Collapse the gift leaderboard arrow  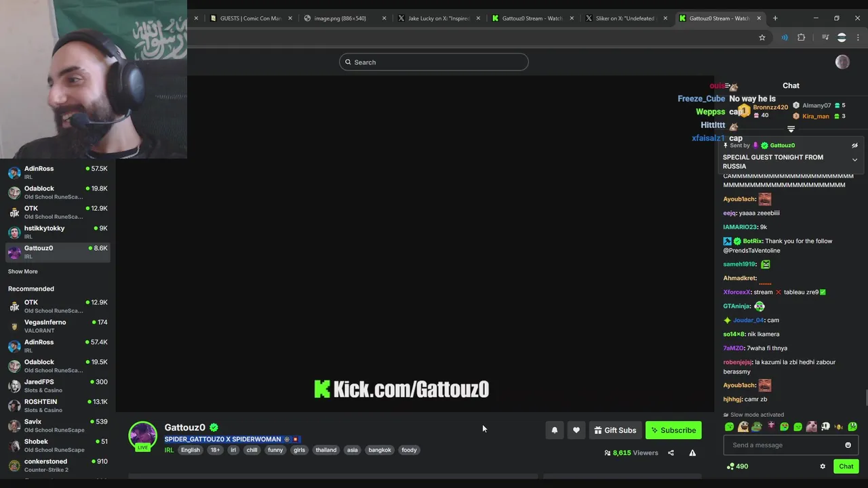coord(791,129)
